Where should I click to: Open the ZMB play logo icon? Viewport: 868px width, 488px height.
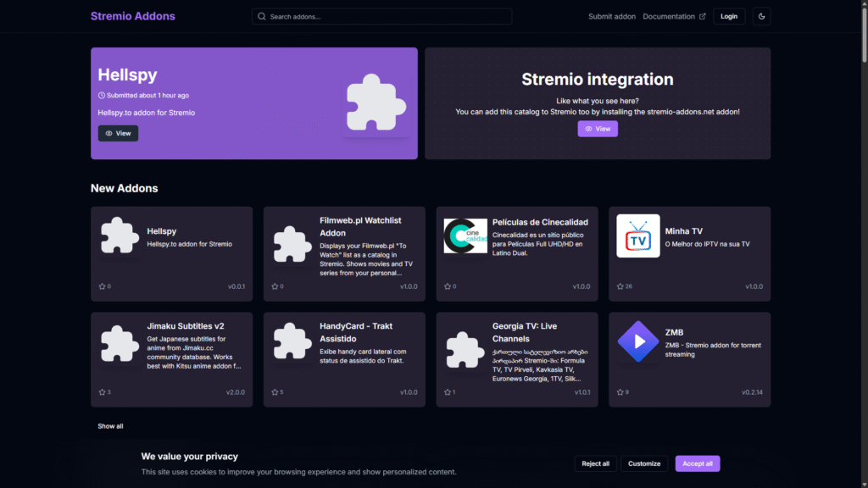coord(637,341)
